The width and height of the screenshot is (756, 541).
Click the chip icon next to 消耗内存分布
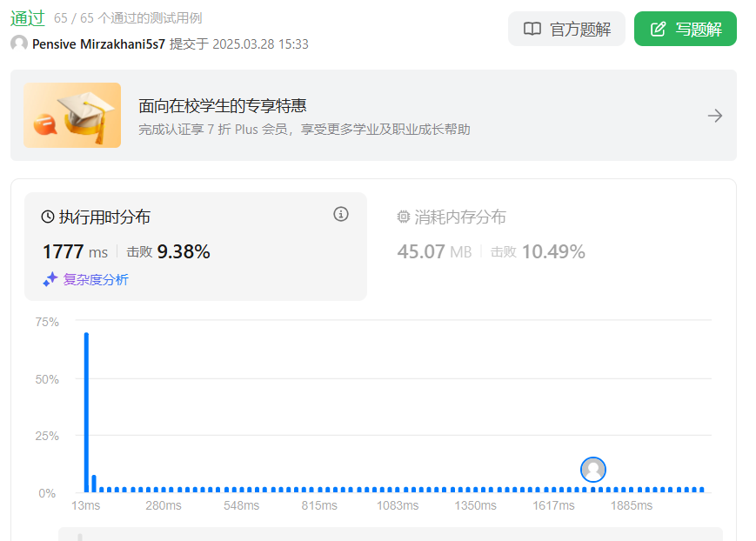(x=404, y=217)
